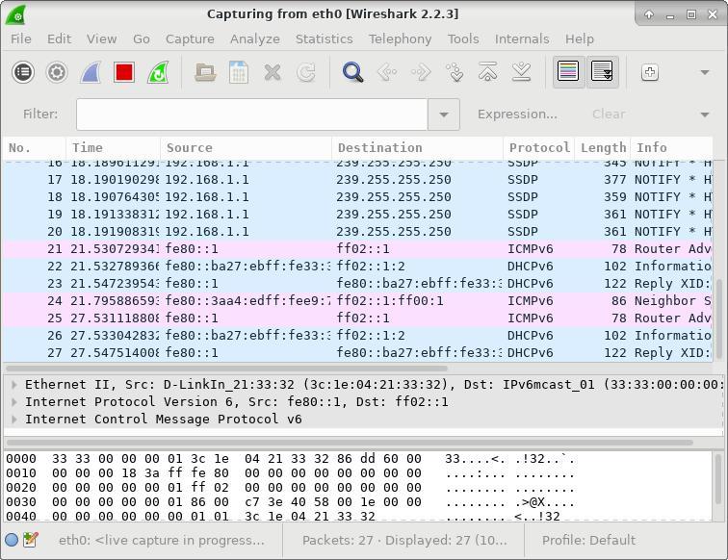
Task: Sort by the Length column header
Action: click(x=603, y=147)
